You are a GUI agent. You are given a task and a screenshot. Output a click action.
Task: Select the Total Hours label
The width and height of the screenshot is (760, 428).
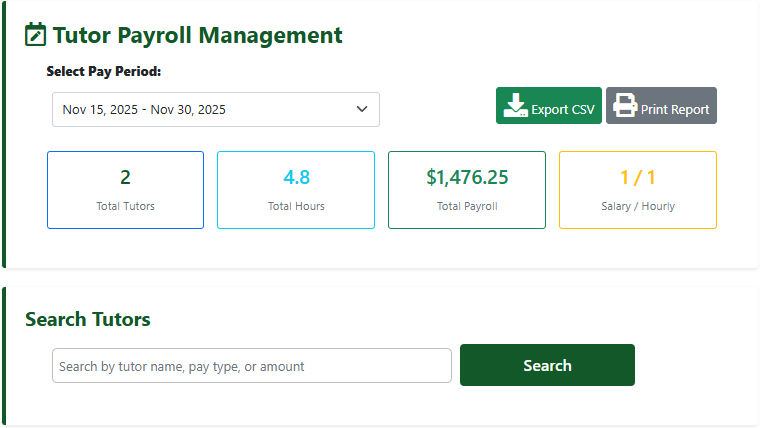pos(296,206)
